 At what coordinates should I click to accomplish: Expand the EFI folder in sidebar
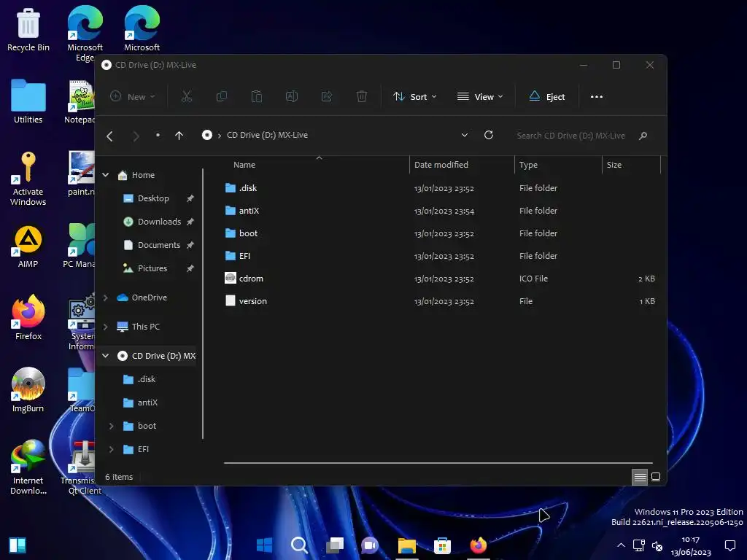point(112,449)
